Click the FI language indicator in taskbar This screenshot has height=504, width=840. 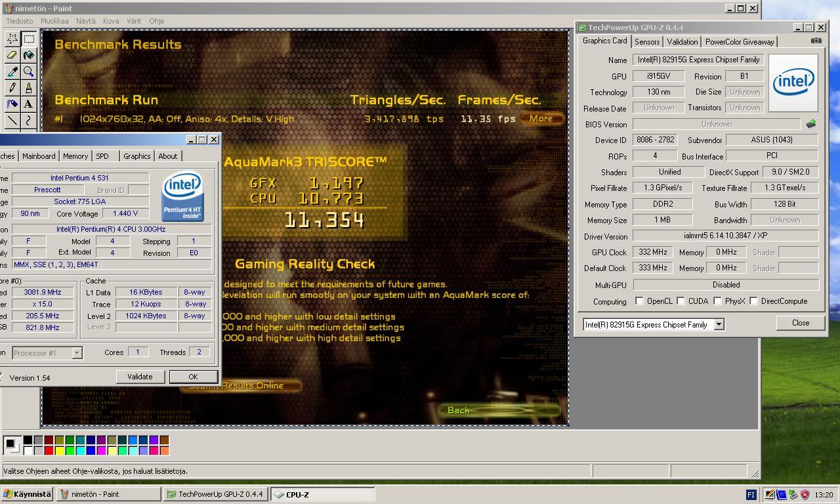tap(751, 495)
